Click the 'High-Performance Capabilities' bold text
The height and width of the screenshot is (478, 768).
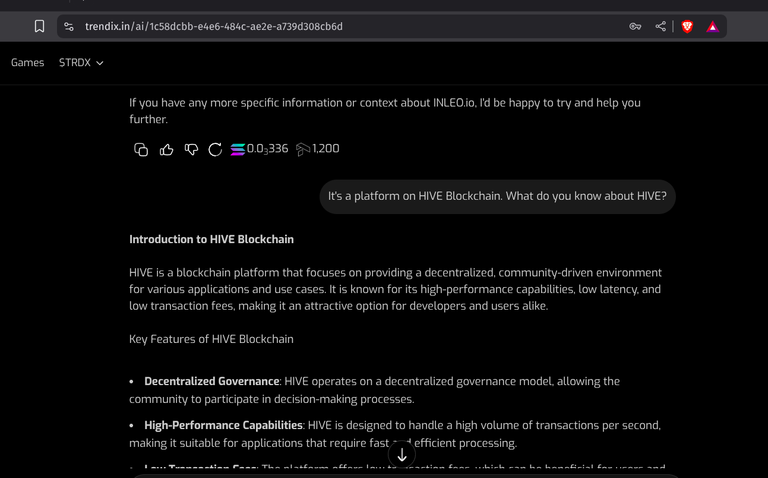click(223, 425)
